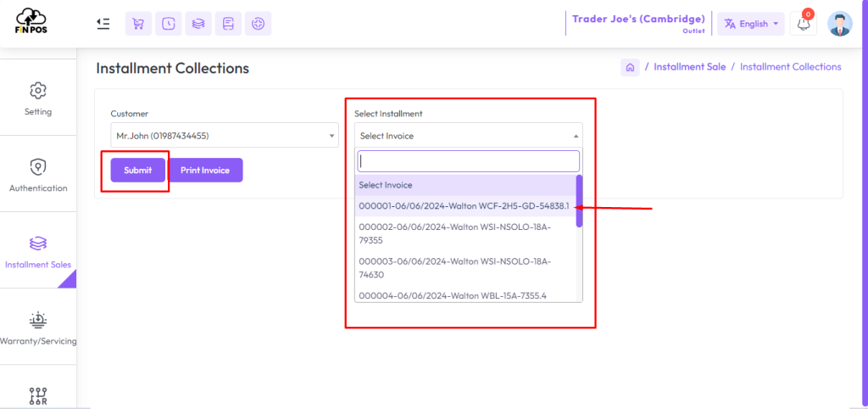Viewport: 868px width, 409px height.
Task: Open the Customer dropdown showing Mr.John
Action: 225,135
